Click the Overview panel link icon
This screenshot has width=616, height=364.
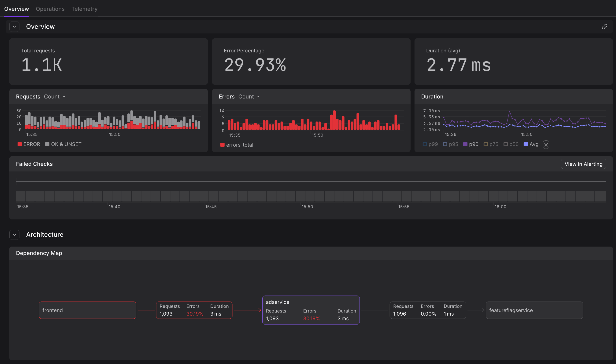click(605, 26)
